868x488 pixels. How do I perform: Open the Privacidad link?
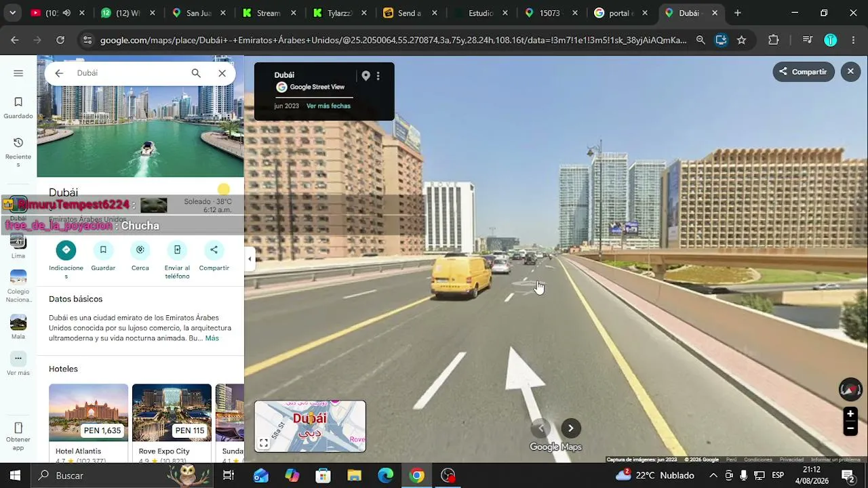click(791, 460)
